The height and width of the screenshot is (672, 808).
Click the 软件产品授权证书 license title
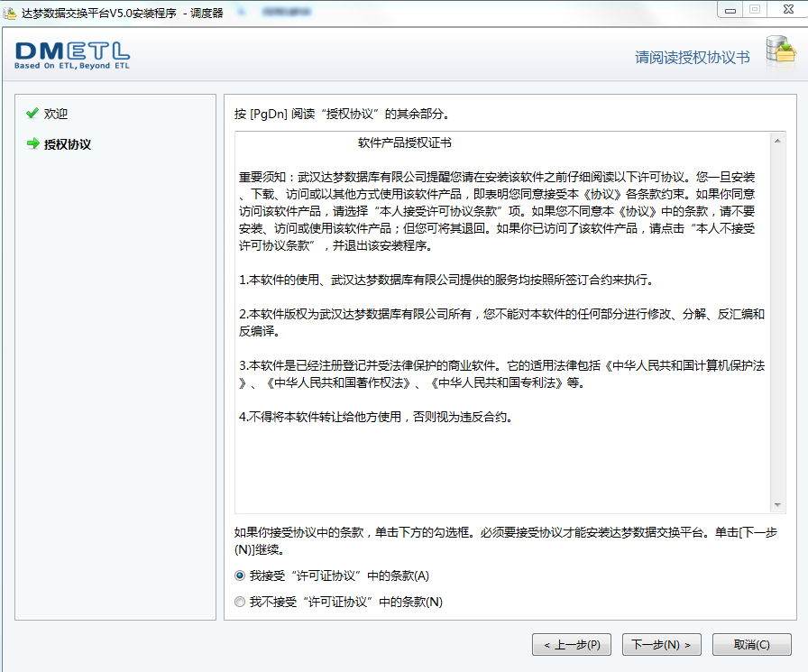(x=405, y=143)
